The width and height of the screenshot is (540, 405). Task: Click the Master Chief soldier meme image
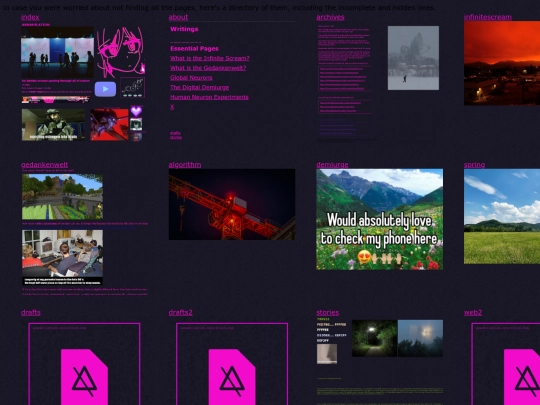click(53, 125)
